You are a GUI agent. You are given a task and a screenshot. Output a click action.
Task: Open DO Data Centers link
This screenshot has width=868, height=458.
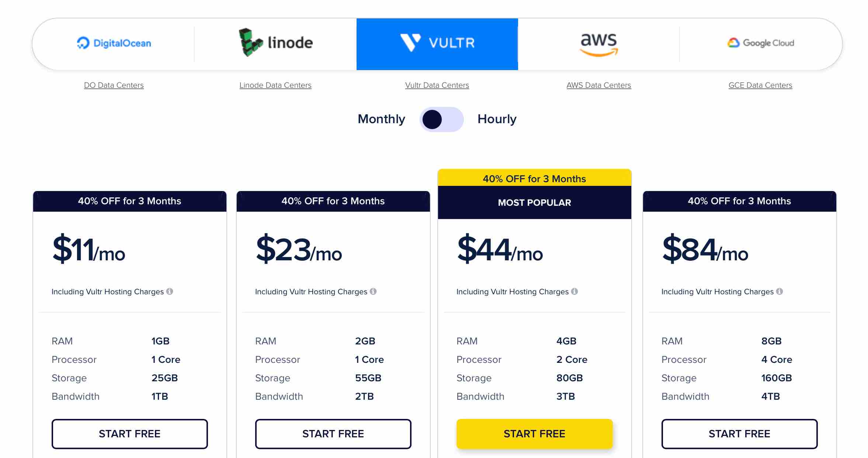pyautogui.click(x=114, y=85)
